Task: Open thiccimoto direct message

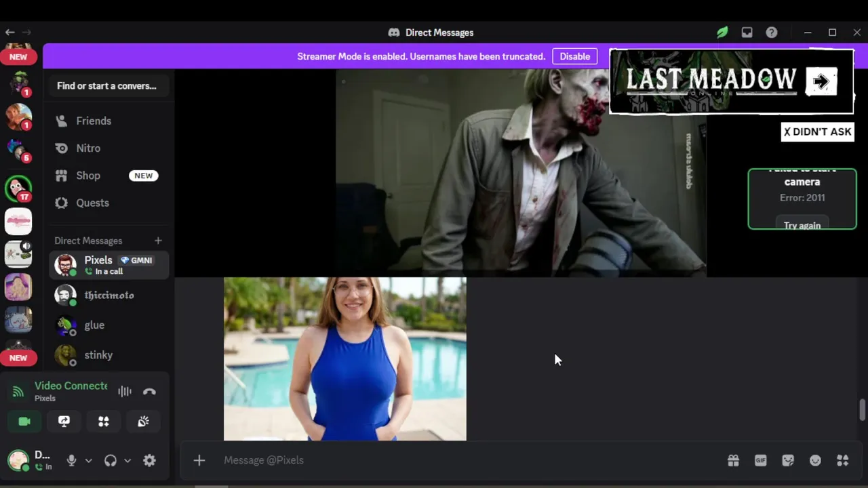Action: tap(108, 296)
